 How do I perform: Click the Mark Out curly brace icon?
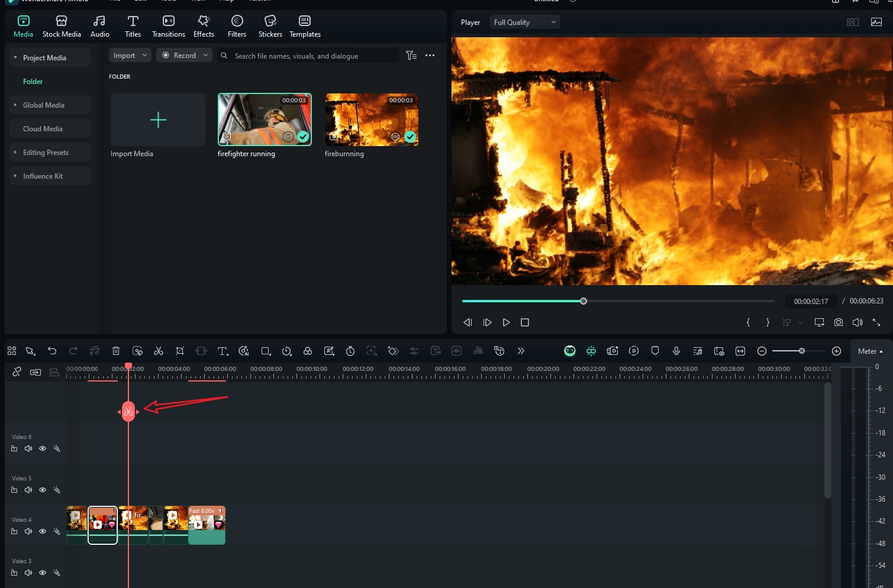pos(768,322)
